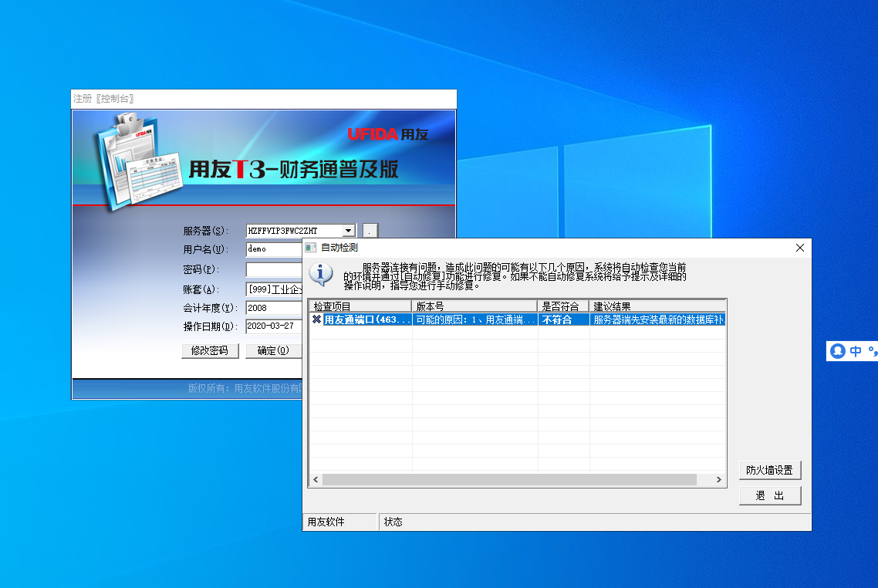Screen dimensions: 878x588
Task: Open 防火墙设置 firewall settings
Action: tap(770, 470)
